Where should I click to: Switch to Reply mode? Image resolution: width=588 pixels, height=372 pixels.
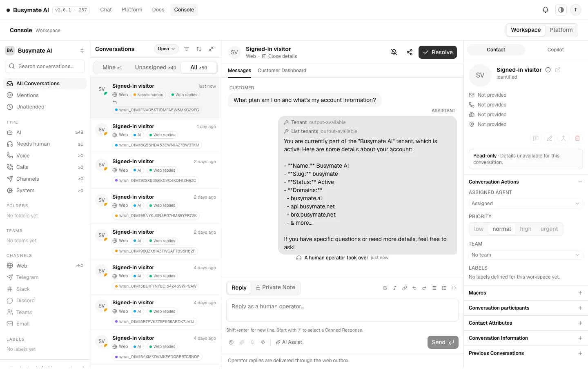(239, 288)
